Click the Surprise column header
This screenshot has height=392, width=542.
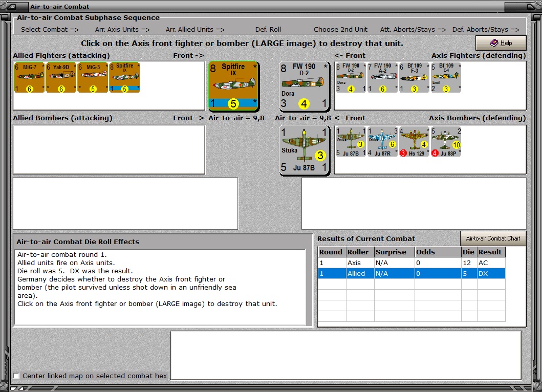[395, 252]
